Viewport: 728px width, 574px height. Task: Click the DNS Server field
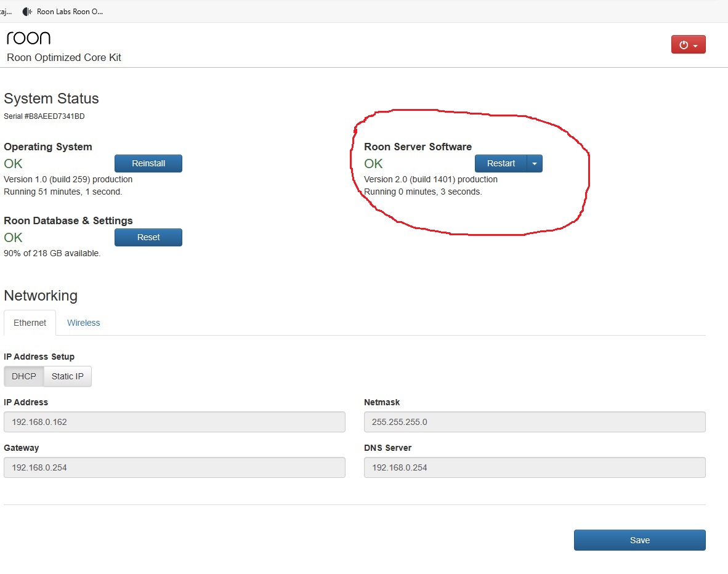(x=535, y=467)
